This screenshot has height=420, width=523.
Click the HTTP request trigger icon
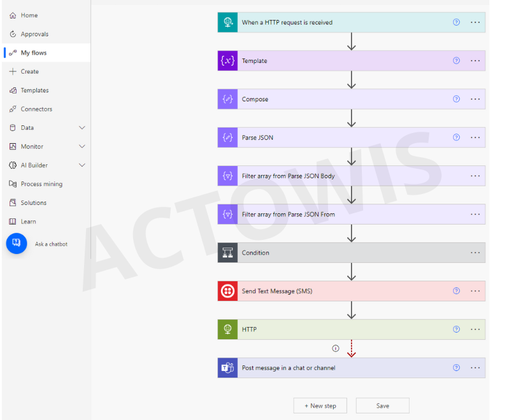click(227, 22)
